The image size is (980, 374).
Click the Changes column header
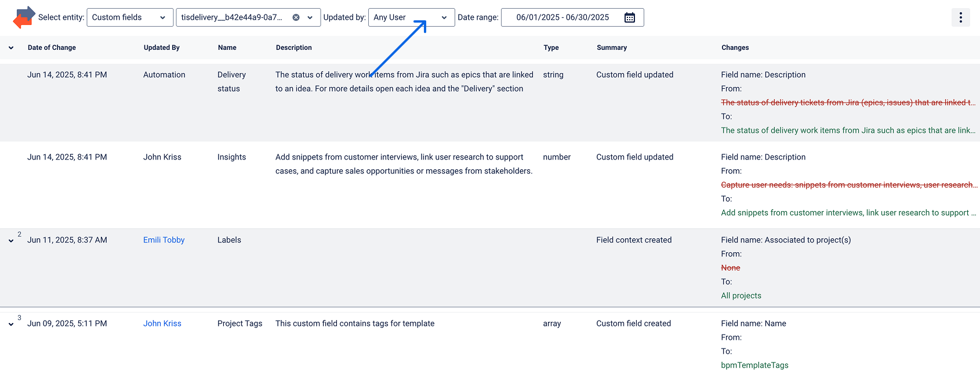pos(735,48)
